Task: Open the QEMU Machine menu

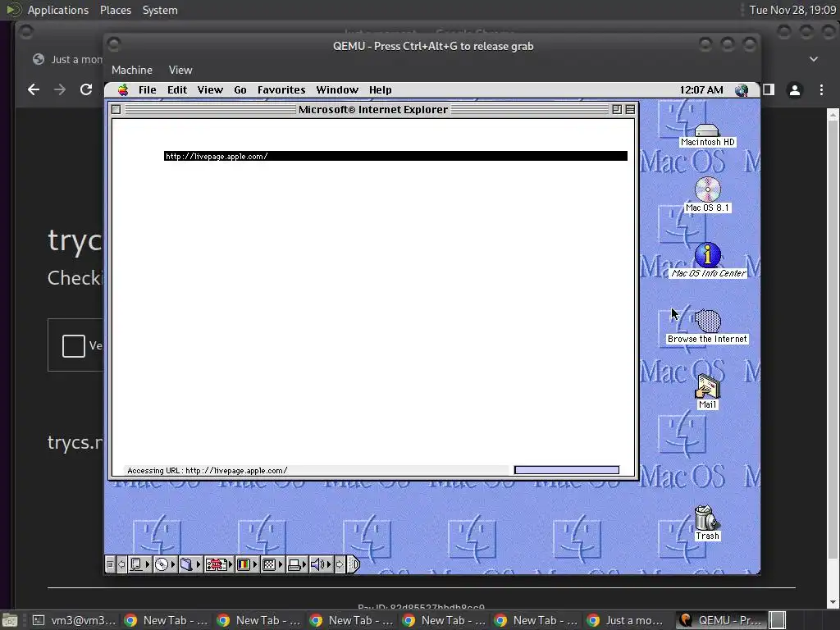Action: pos(132,71)
